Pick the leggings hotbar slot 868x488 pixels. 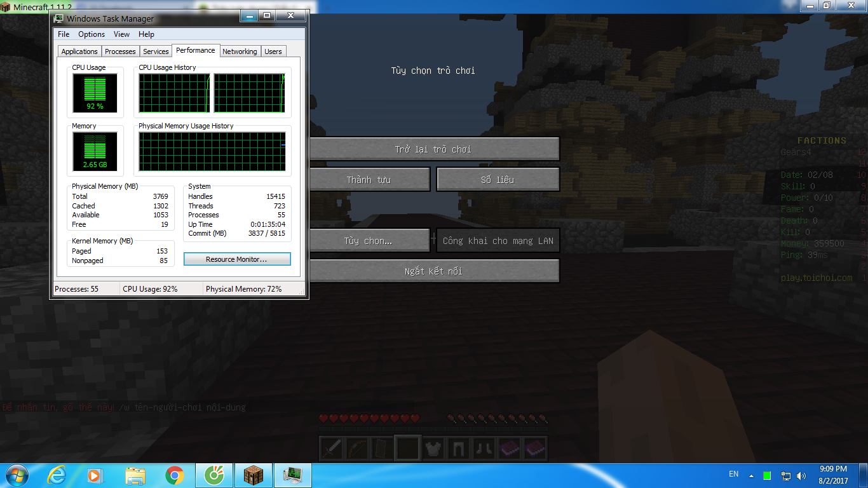click(x=458, y=449)
